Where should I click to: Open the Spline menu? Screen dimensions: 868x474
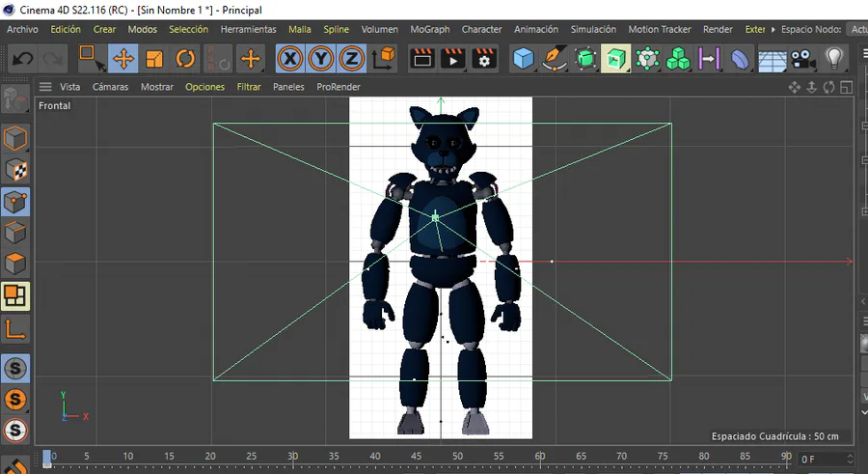click(x=336, y=29)
